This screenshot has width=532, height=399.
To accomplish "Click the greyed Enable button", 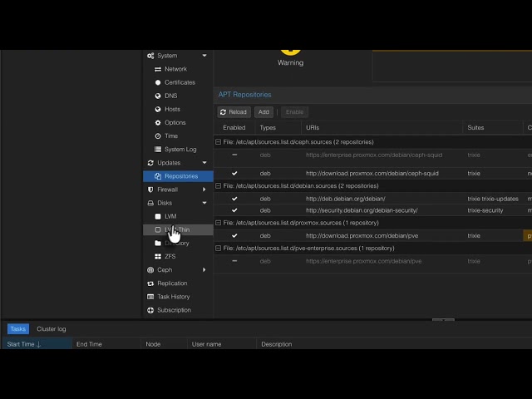I will click(x=294, y=112).
